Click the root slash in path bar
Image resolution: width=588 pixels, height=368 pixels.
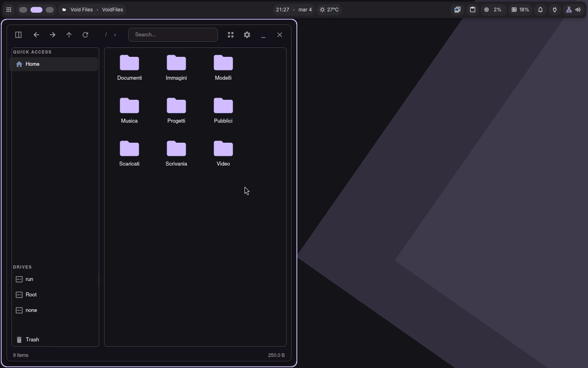click(106, 35)
